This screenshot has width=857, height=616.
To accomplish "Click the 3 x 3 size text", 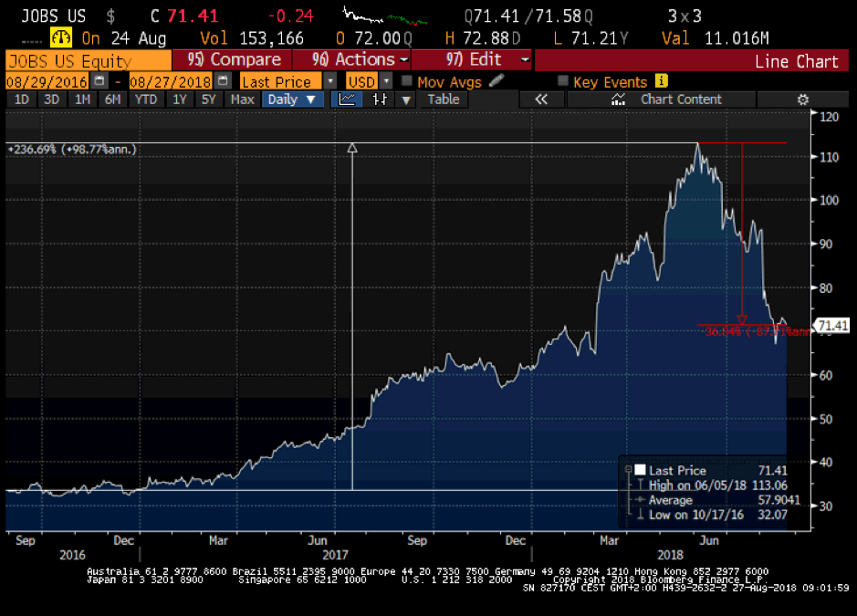I will click(x=685, y=16).
